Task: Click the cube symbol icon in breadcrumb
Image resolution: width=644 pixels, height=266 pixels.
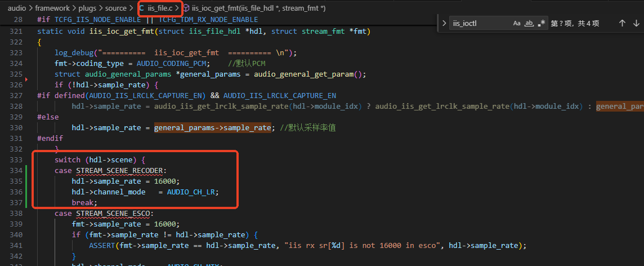Action: [186, 8]
